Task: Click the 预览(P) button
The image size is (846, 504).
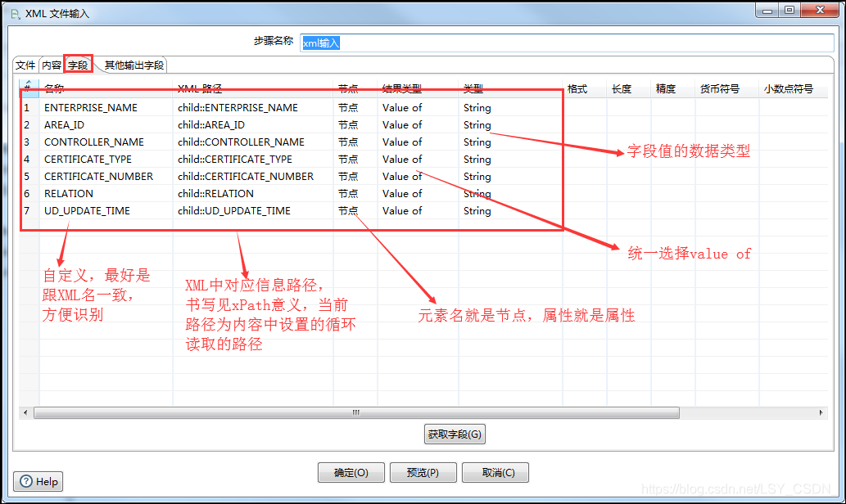Action: coord(423,473)
